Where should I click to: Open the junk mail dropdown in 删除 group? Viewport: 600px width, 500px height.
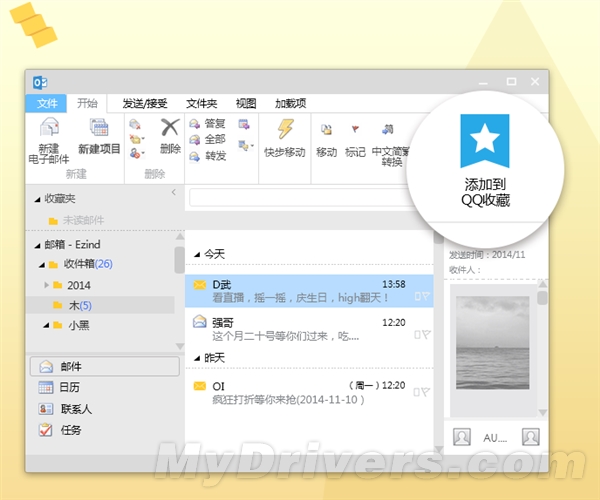(x=137, y=153)
